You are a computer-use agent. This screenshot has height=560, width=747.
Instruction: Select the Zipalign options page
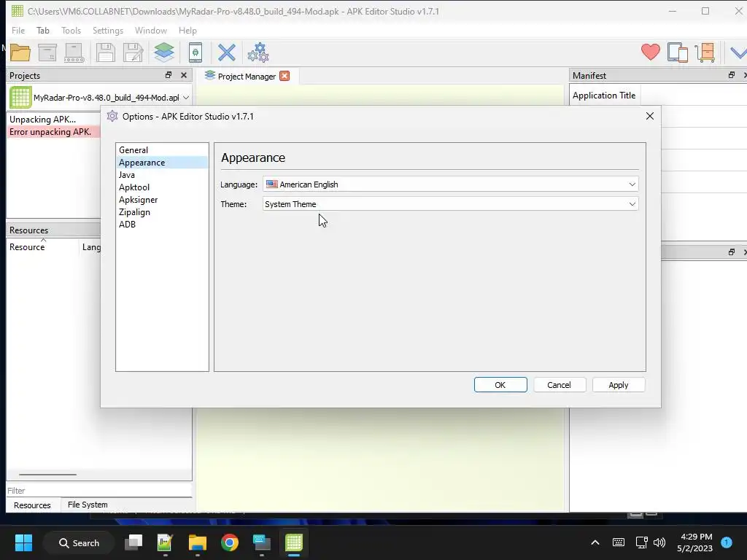162,212
